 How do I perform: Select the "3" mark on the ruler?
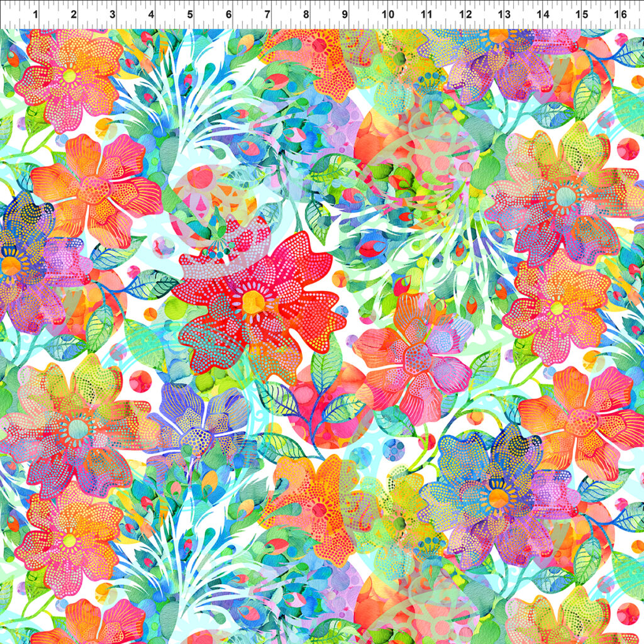(113, 14)
